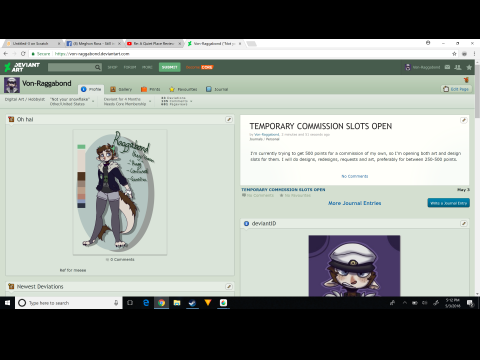The image size is (480, 360).
Task: Click the search magnifier icon
Action: coord(98,67)
